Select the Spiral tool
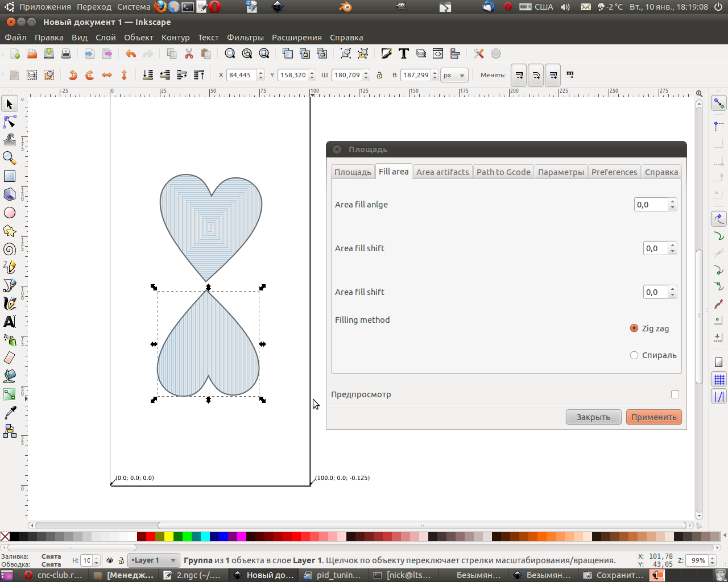The height and width of the screenshot is (582, 728). [10, 249]
